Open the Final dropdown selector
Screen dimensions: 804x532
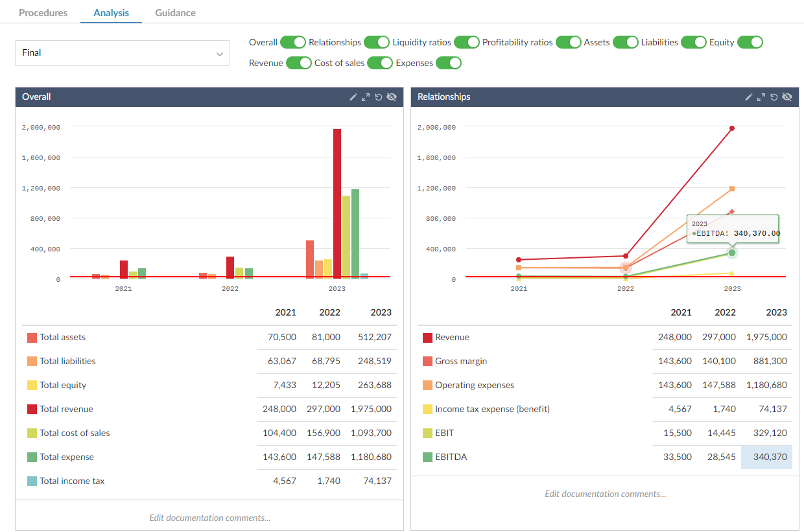click(x=123, y=53)
